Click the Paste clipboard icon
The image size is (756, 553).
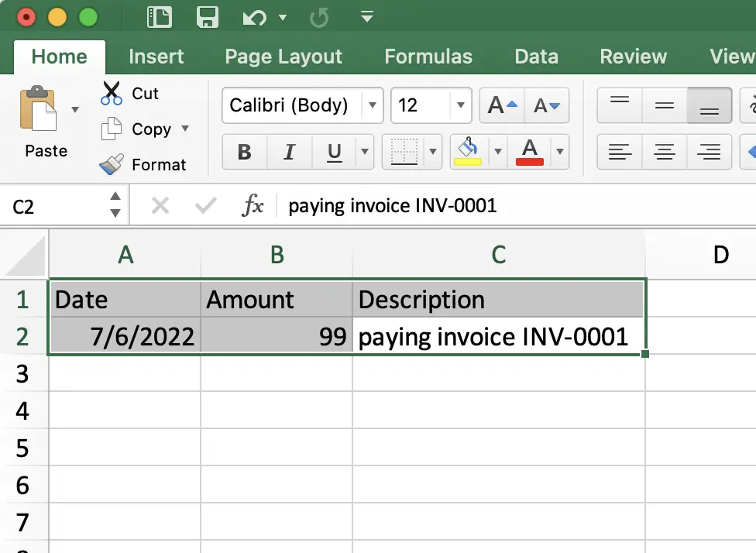point(38,108)
